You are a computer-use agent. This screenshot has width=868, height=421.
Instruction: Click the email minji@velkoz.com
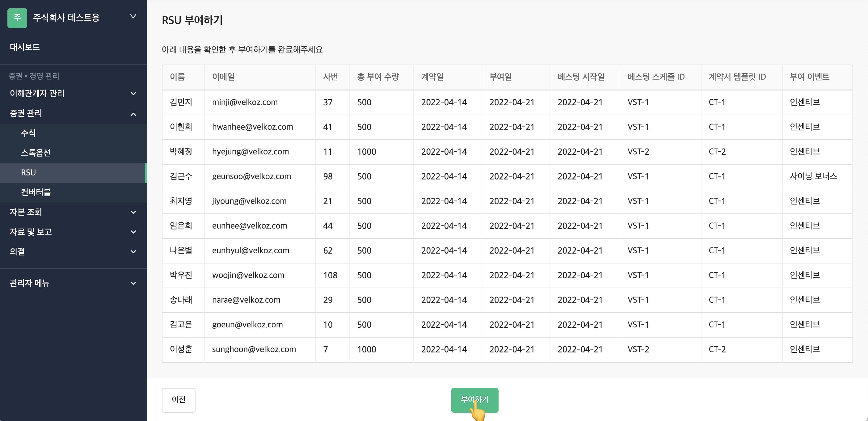[x=245, y=102]
